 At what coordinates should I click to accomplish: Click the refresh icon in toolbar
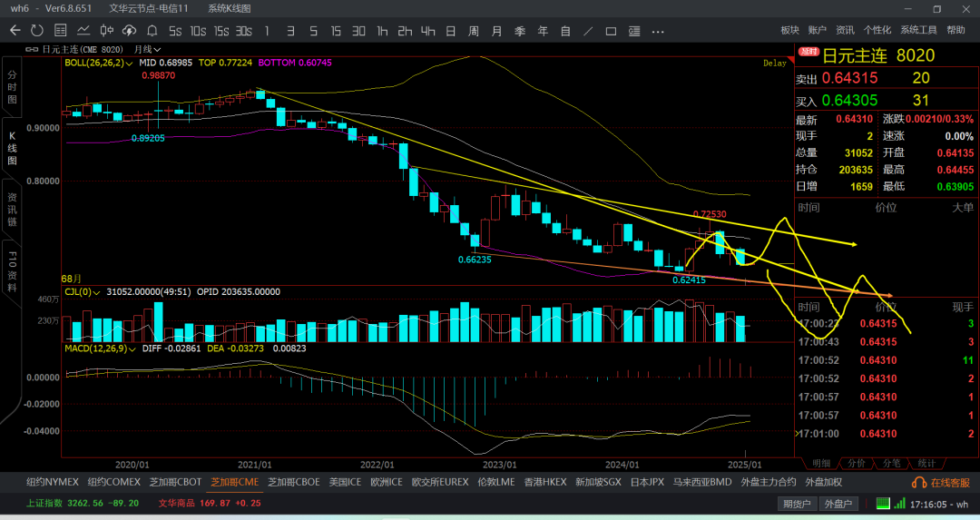pos(37,31)
